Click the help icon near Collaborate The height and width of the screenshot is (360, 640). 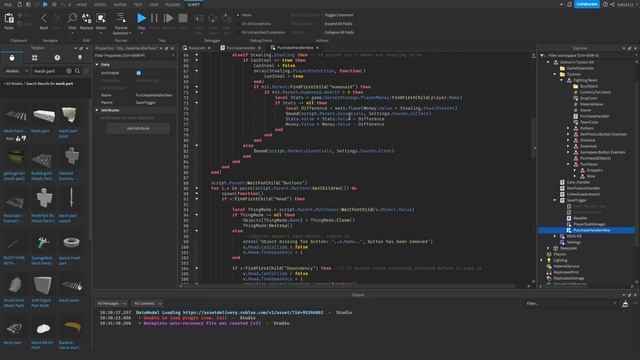point(605,4)
